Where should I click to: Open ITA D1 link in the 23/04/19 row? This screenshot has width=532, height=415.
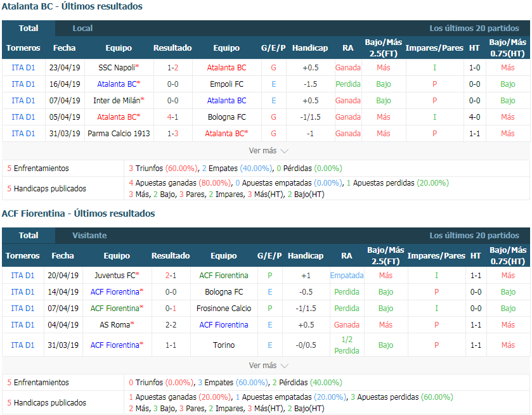click(x=23, y=67)
